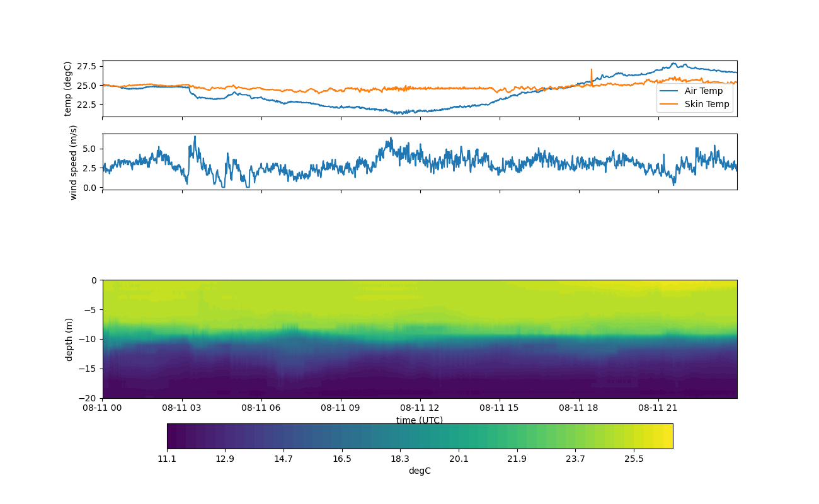Image resolution: width=819 pixels, height=504 pixels.
Task: Select the '08-11 12' time tick label
Action: [x=420, y=408]
